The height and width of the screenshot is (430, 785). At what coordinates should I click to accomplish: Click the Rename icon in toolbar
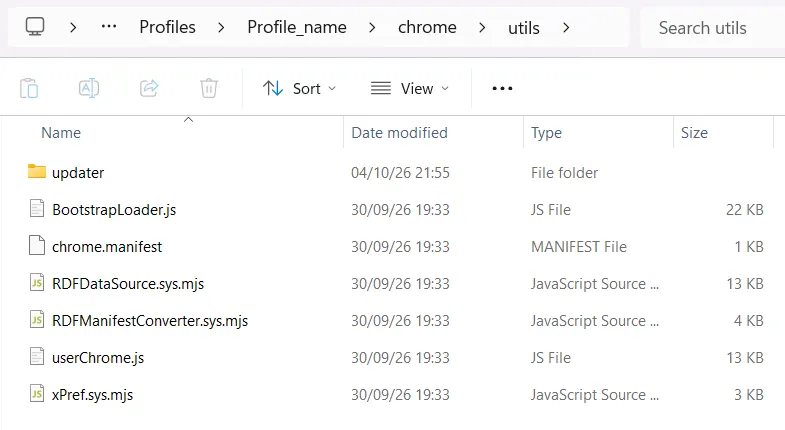tap(89, 89)
